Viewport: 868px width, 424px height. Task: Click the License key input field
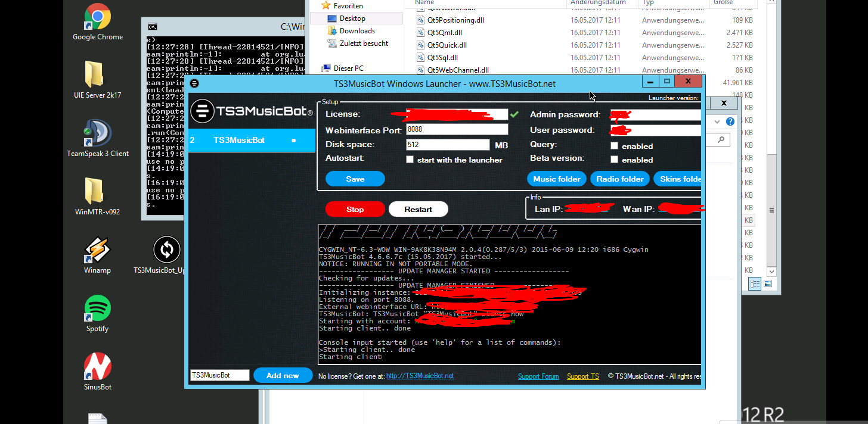tap(457, 114)
